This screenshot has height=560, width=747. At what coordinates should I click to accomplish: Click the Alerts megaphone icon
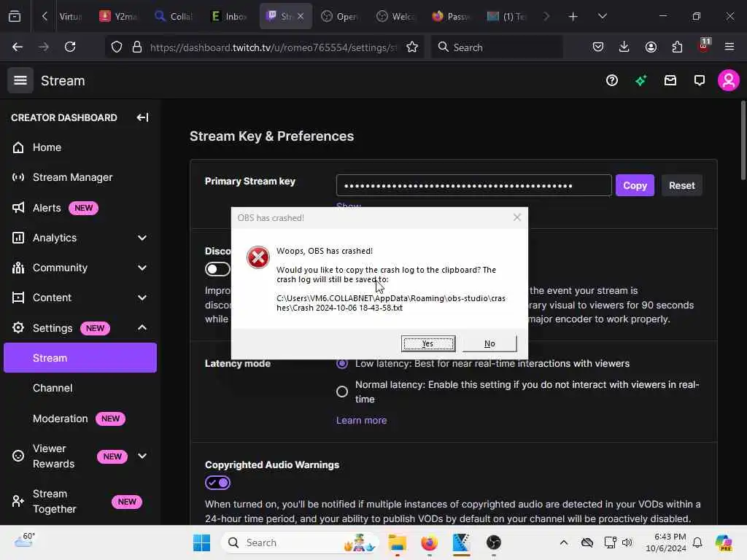[18, 208]
